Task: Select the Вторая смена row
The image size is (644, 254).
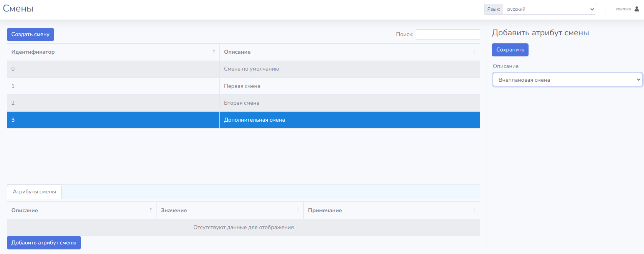Action: 242,103
